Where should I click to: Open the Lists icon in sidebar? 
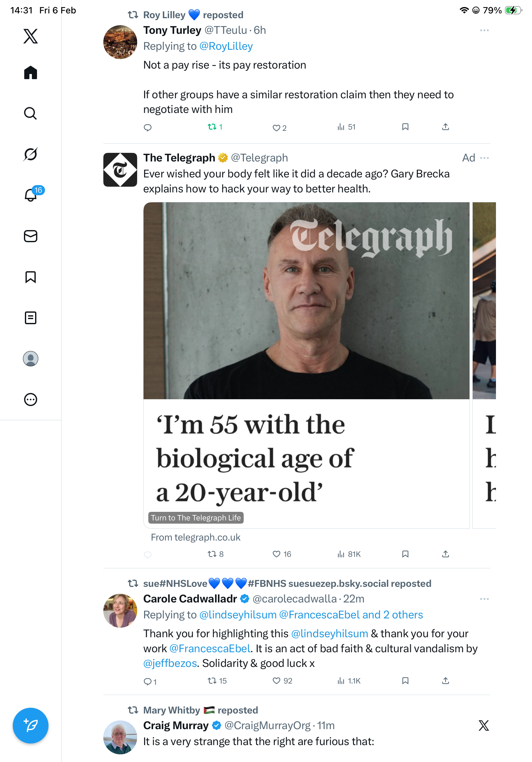31,317
